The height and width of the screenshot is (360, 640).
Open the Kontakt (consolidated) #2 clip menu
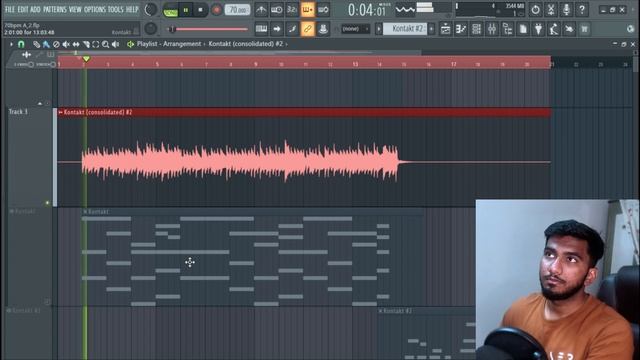[x=61, y=112]
